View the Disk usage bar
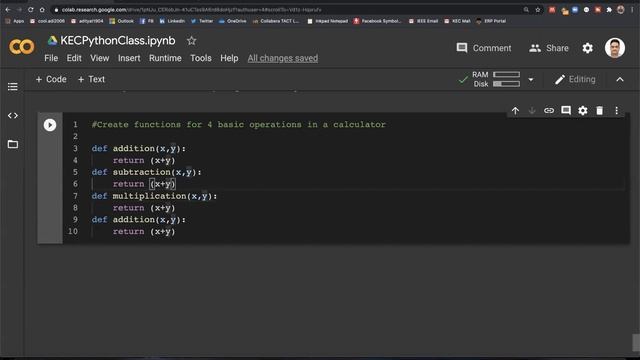This screenshot has width=640, height=360. [507, 84]
